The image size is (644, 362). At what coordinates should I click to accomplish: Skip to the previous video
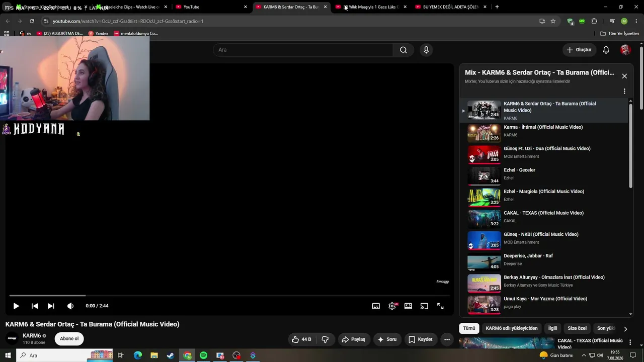click(35, 306)
